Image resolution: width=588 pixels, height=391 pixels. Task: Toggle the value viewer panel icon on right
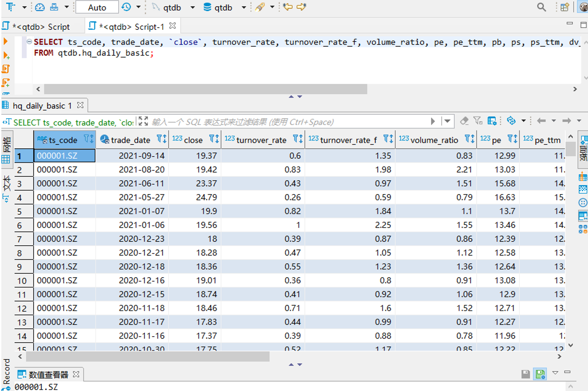[583, 216]
